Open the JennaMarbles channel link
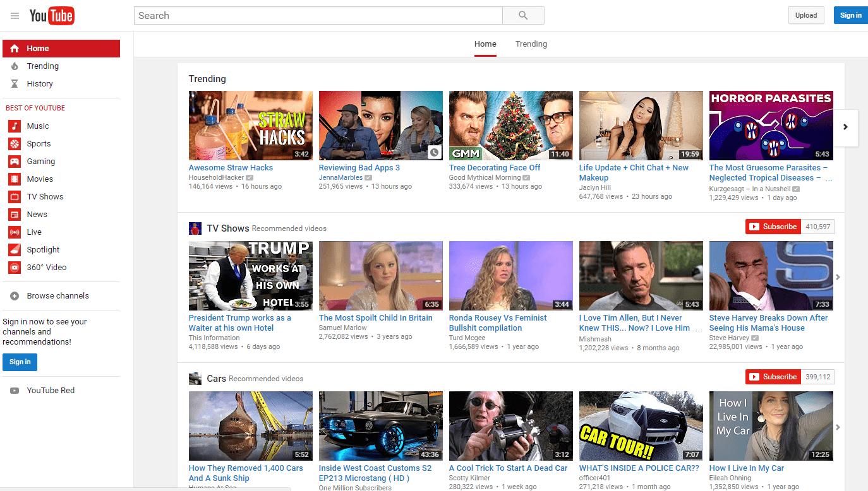The image size is (868, 491). pos(341,178)
